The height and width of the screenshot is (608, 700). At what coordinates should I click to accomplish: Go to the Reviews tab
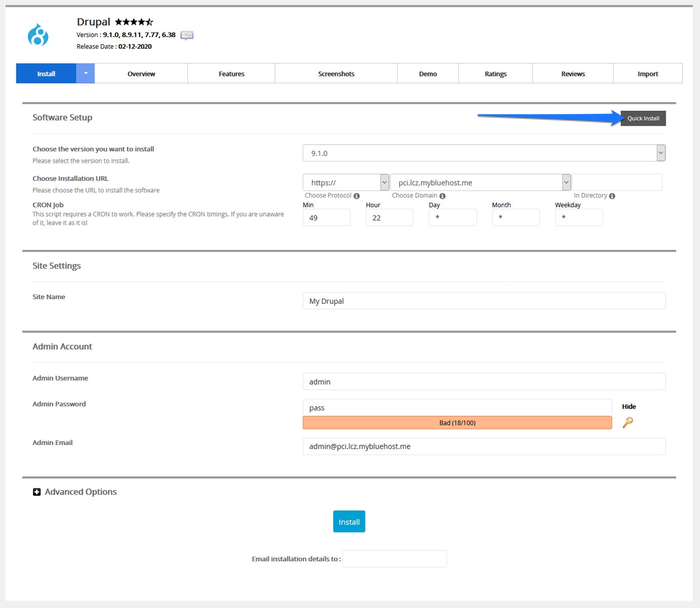[x=573, y=73]
